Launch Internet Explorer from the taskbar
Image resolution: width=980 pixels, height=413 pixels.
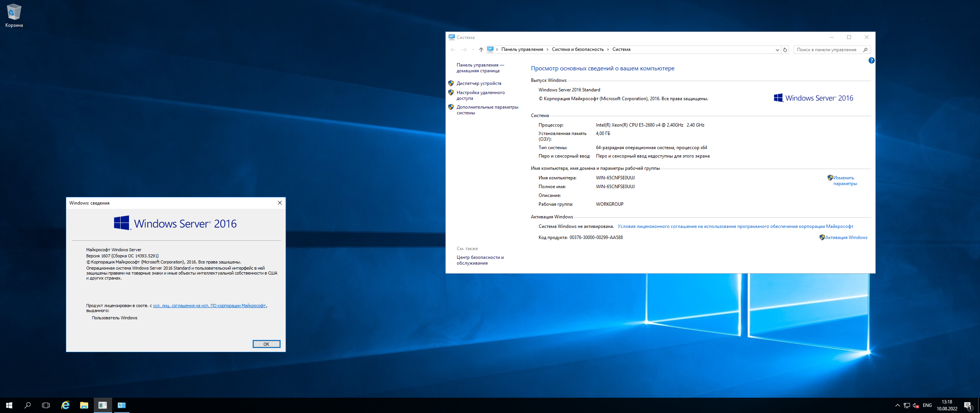click(x=65, y=405)
